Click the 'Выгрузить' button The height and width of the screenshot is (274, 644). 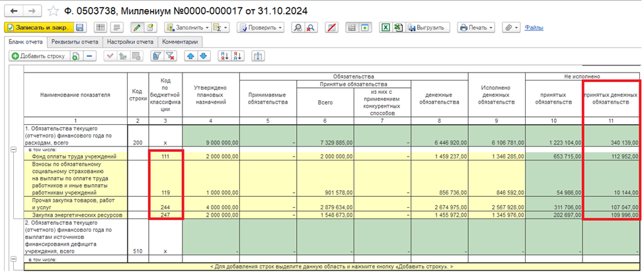pyautogui.click(x=428, y=28)
